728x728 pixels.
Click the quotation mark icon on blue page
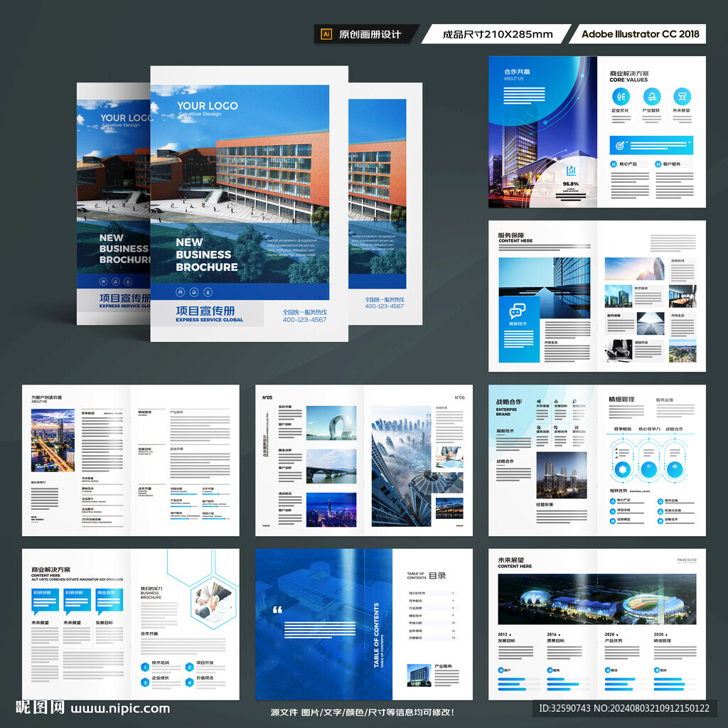[x=278, y=609]
